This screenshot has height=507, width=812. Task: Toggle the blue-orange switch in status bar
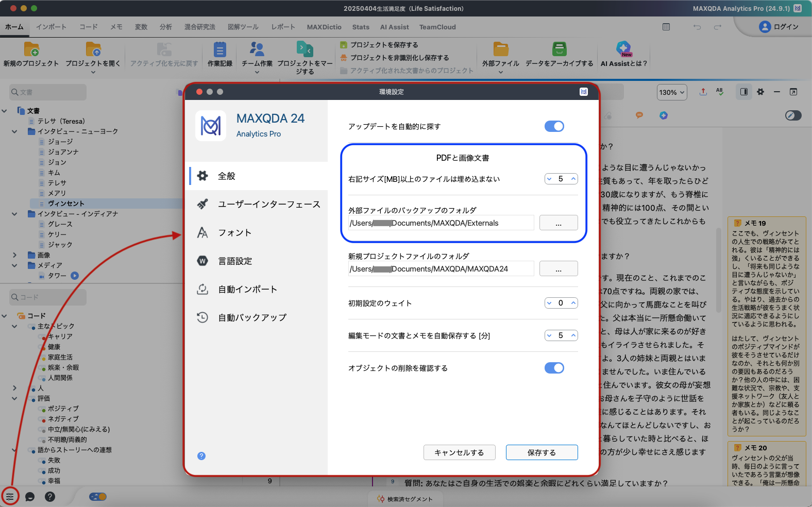coord(98,497)
